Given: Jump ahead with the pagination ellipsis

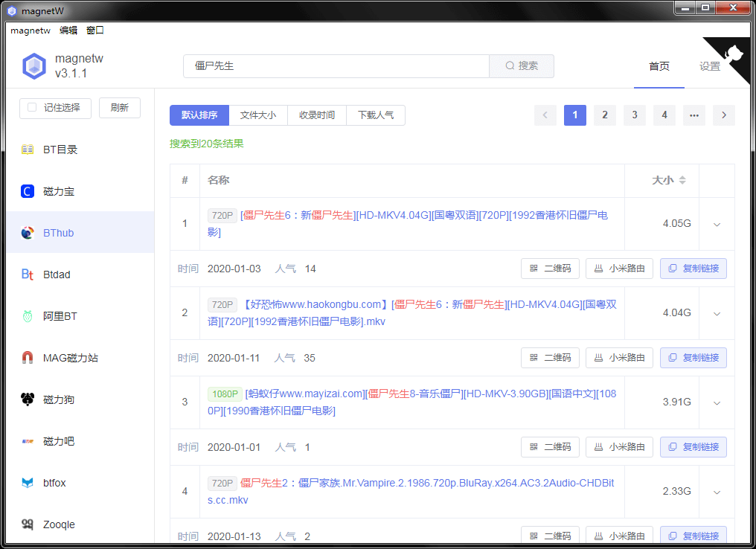Looking at the screenshot, I should point(693,115).
